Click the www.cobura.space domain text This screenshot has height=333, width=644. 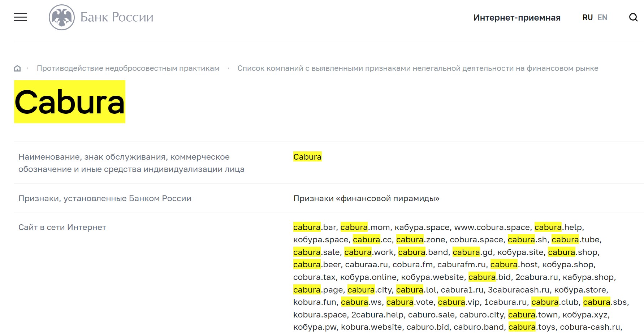(493, 227)
